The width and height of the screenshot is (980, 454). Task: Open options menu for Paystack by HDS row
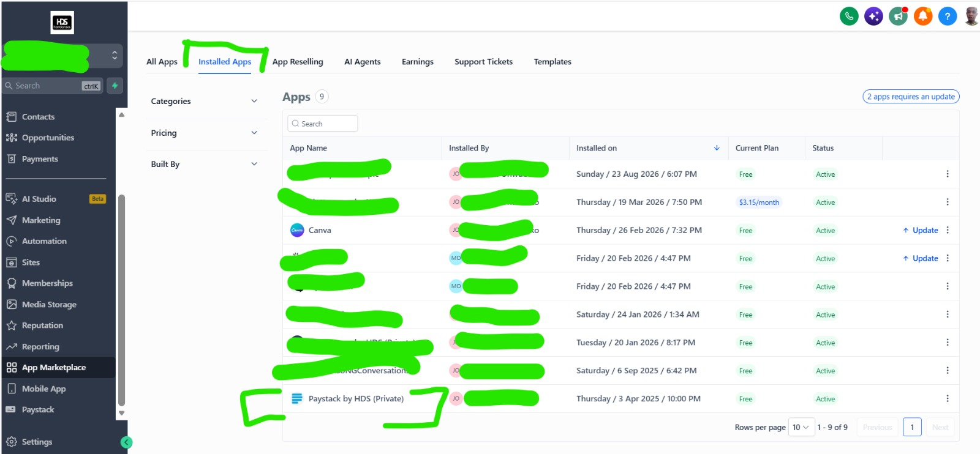click(x=948, y=398)
